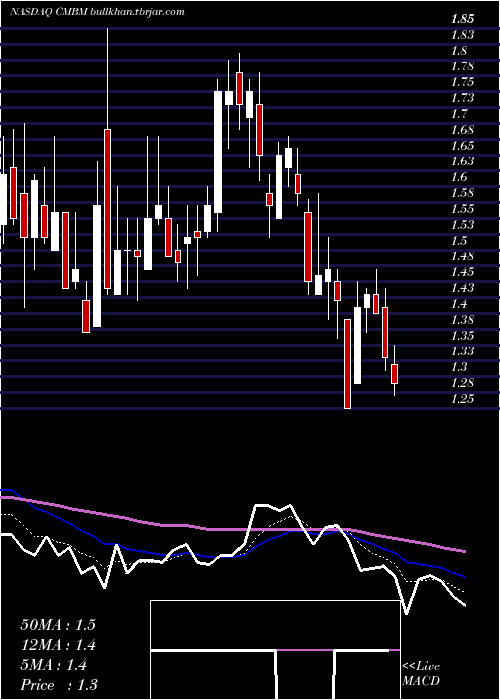Click the 1.45 price axis label
Screen dimensions: 500x700
pyautogui.click(x=462, y=272)
